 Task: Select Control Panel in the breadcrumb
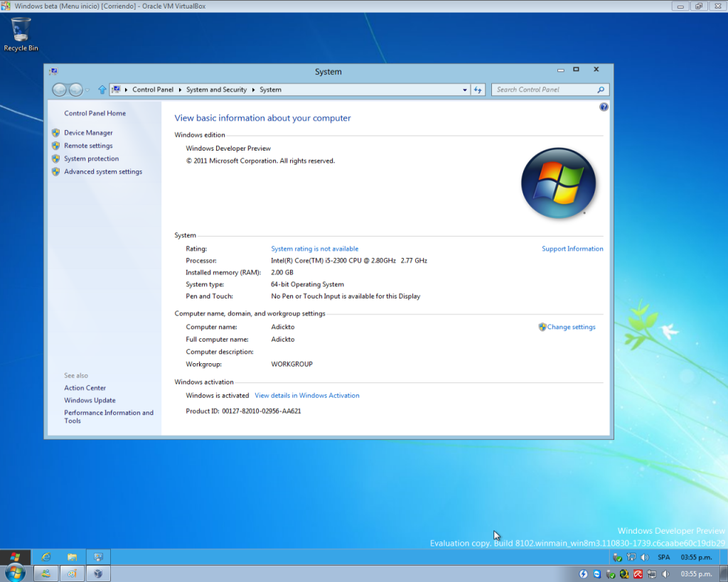click(153, 90)
